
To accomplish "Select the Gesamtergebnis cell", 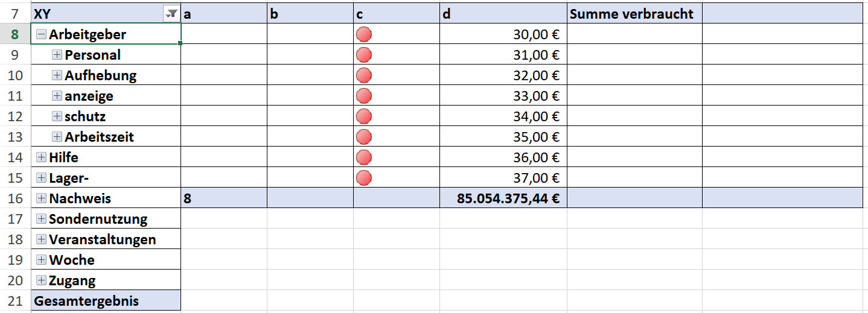I will pyautogui.click(x=106, y=300).
